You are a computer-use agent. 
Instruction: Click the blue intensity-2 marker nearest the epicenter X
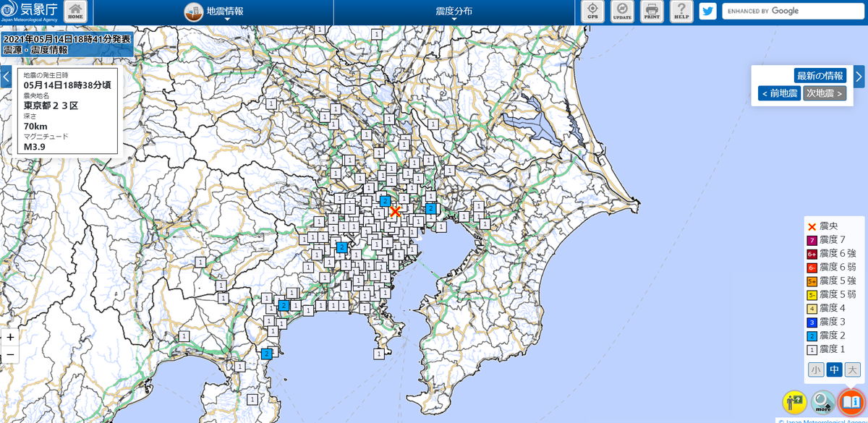(x=386, y=201)
